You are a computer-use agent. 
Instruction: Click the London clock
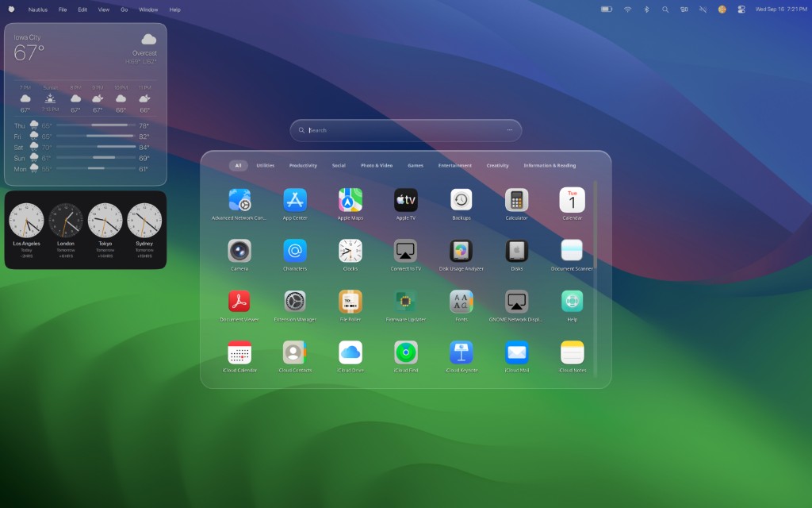click(x=66, y=221)
